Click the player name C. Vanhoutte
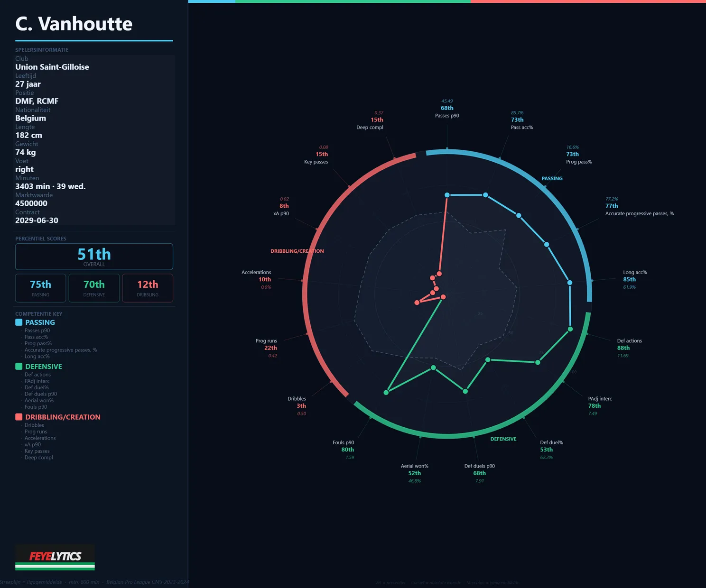This screenshot has height=588, width=706. (74, 24)
